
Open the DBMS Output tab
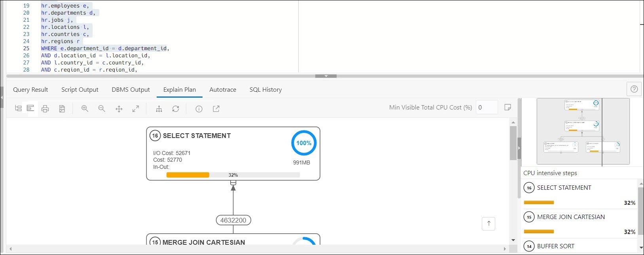point(131,90)
